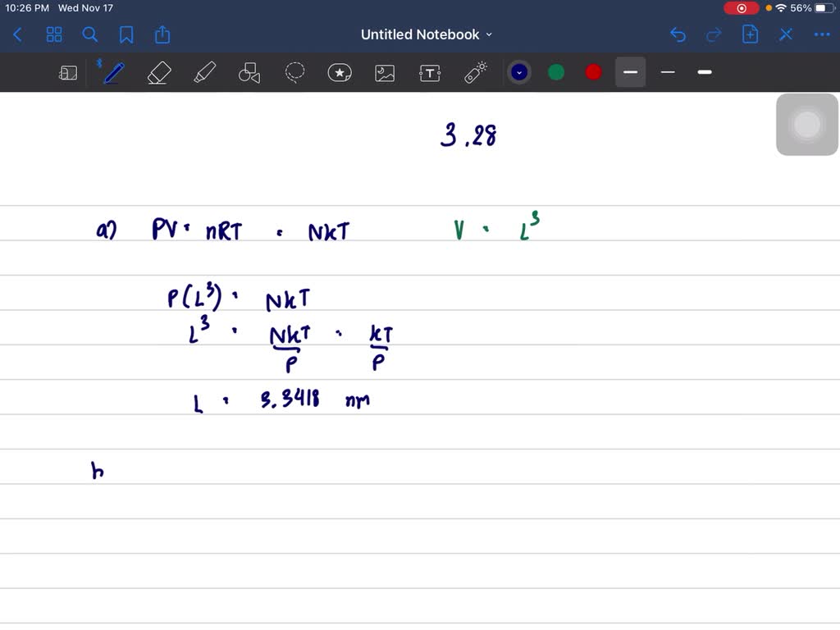Image resolution: width=840 pixels, height=630 pixels.
Task: Open the blue color's options dropdown
Action: pos(518,72)
